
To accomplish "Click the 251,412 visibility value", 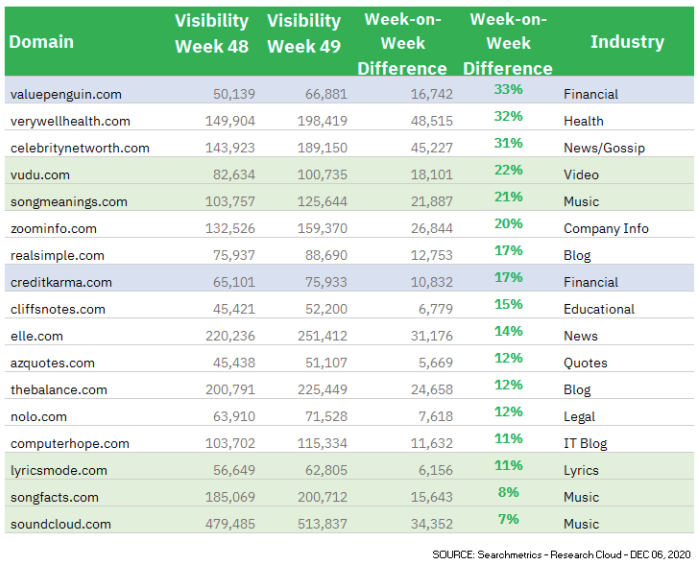I will pos(322,336).
